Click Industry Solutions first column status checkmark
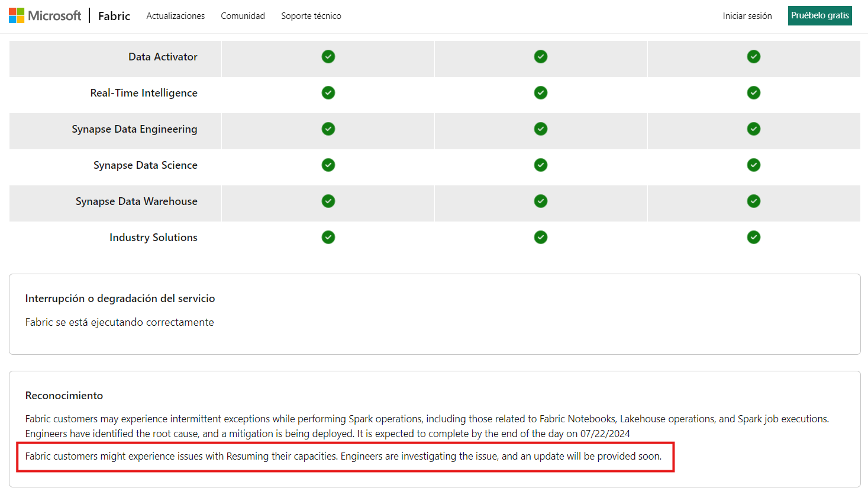This screenshot has height=491, width=868. [x=328, y=237]
